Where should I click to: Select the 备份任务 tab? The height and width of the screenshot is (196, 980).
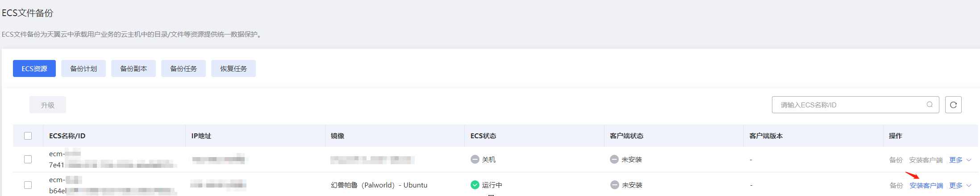(x=183, y=68)
